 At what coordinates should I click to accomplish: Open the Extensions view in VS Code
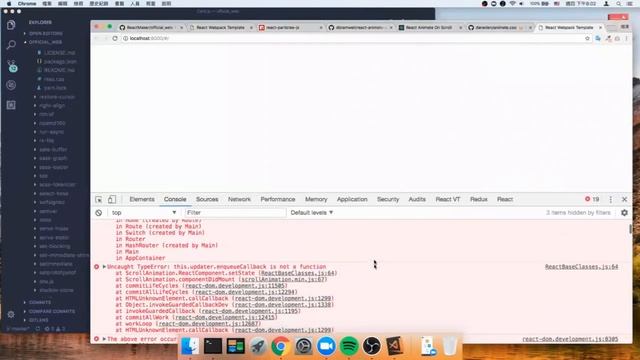point(11,105)
